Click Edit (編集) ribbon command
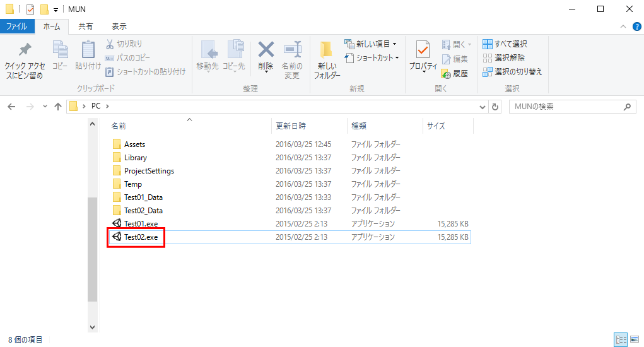The image size is (644, 347). 455,59
